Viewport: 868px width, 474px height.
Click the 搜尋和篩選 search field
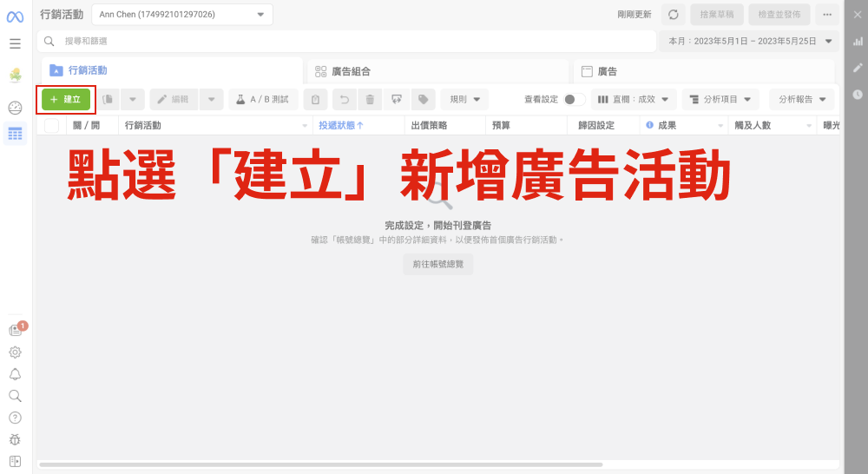(x=347, y=41)
